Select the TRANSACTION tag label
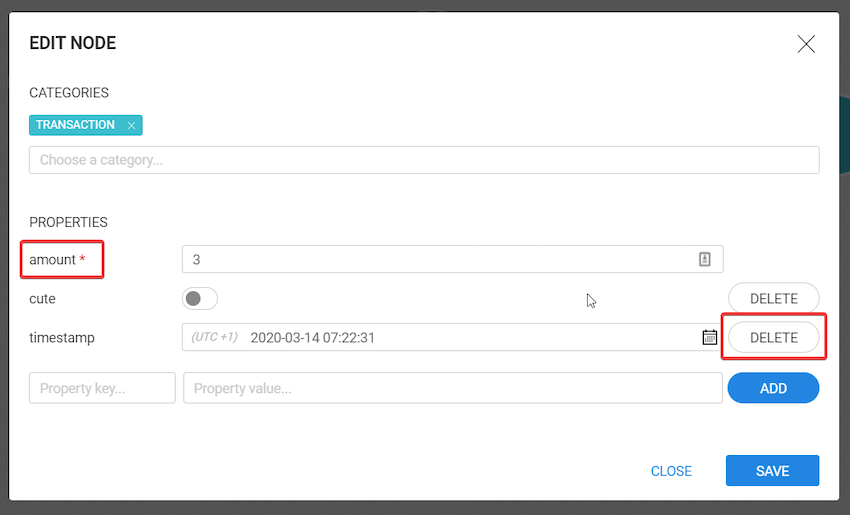Image resolution: width=850 pixels, height=515 pixels. click(75, 125)
